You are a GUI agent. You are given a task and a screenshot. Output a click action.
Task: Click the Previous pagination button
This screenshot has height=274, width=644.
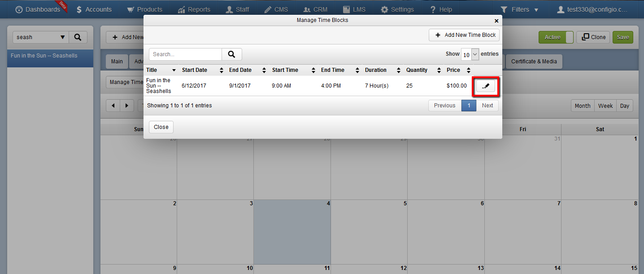tap(444, 106)
